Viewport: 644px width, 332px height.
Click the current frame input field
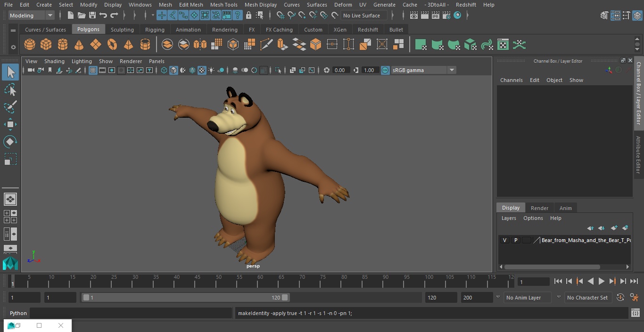(x=533, y=282)
